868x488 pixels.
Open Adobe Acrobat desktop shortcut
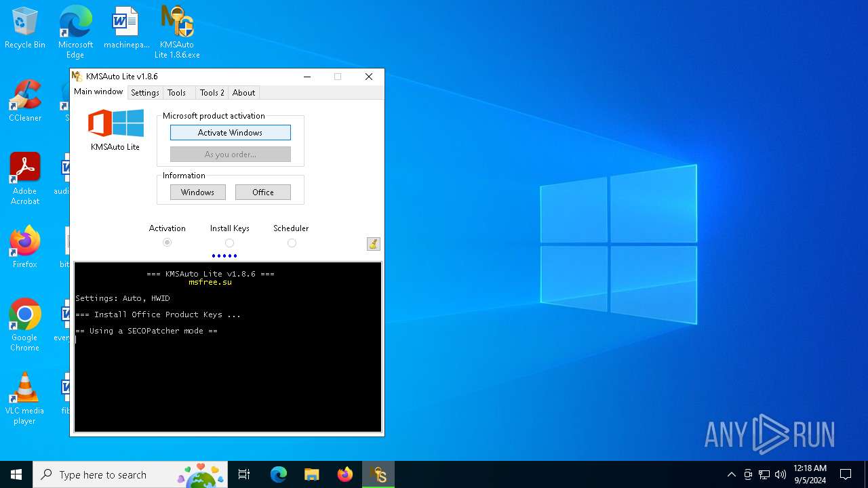(x=25, y=179)
